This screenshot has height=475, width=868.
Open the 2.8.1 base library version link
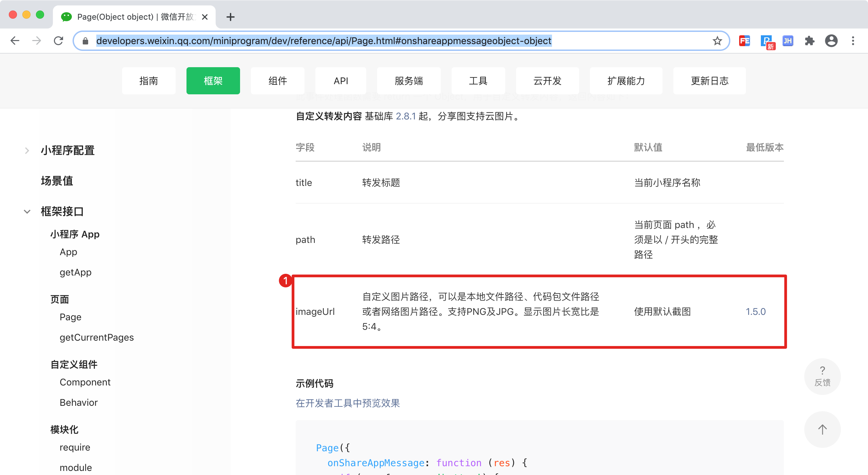406,116
